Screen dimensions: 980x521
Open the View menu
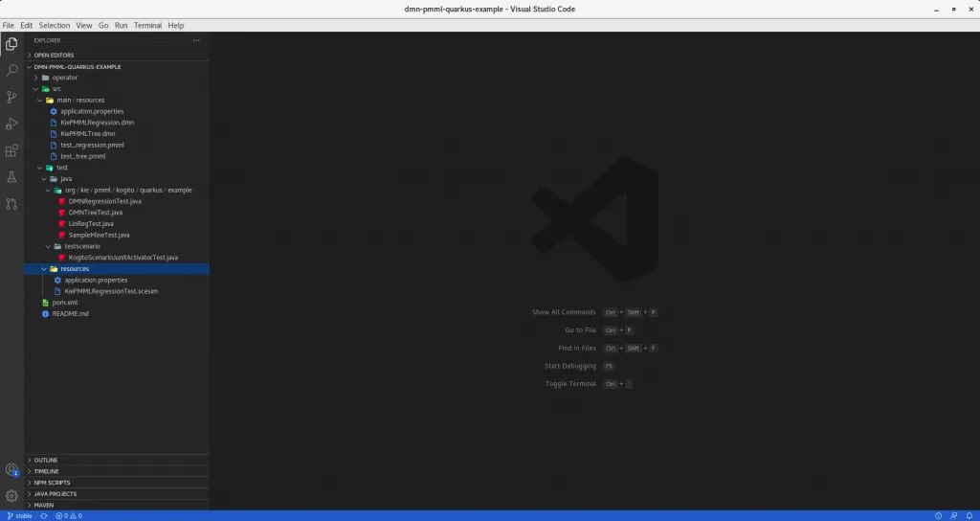(x=84, y=26)
